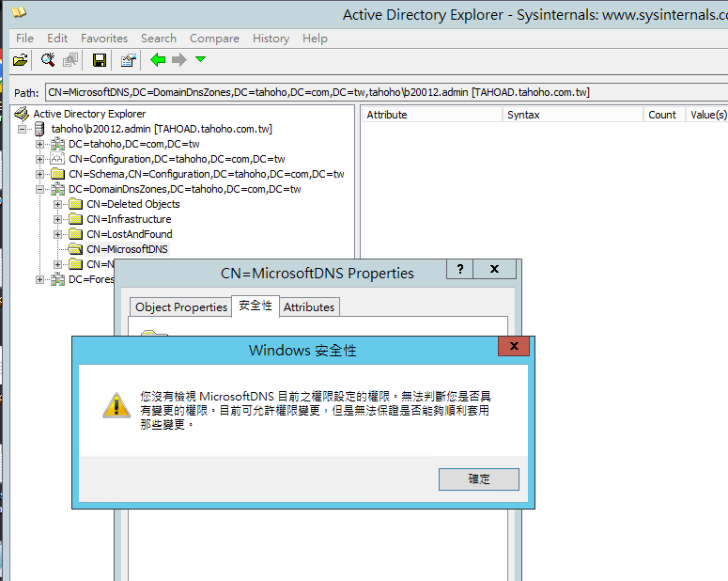Viewport: 728px width, 581px height.
Task: Click the green Back arrow
Action: tap(158, 60)
